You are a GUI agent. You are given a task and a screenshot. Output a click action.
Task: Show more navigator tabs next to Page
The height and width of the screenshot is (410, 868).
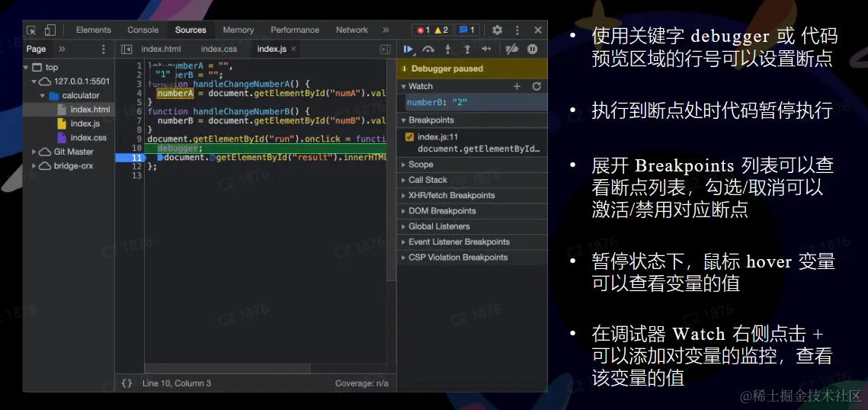pyautogui.click(x=62, y=50)
